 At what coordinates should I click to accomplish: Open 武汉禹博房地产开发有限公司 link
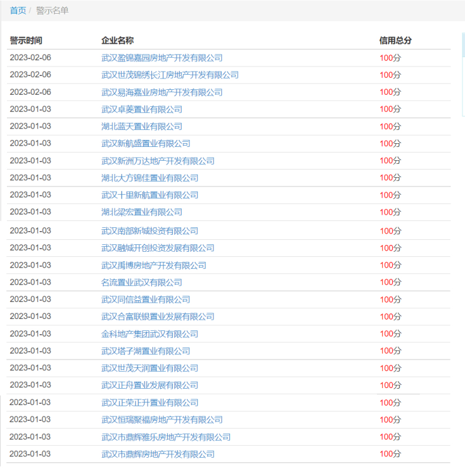click(x=154, y=265)
